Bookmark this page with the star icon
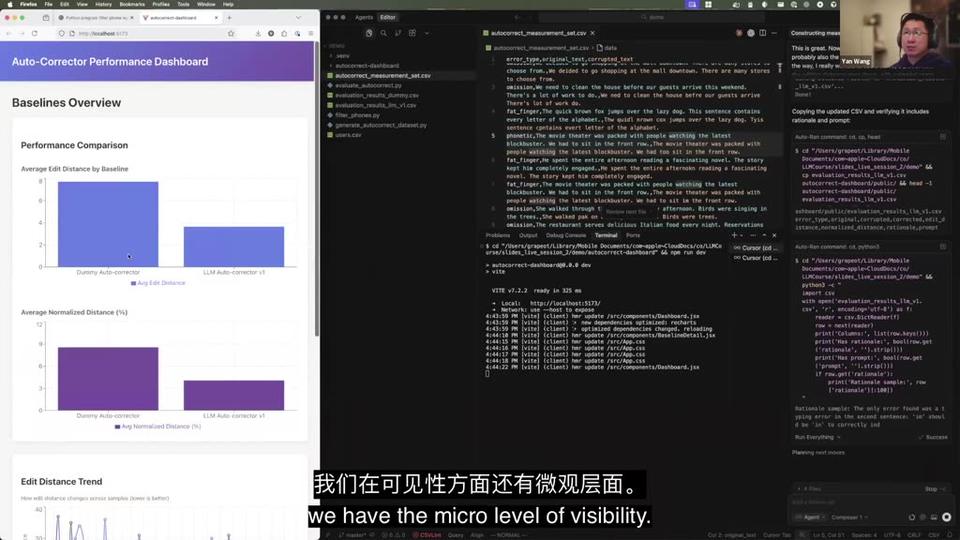The height and width of the screenshot is (540, 960). tap(231, 34)
